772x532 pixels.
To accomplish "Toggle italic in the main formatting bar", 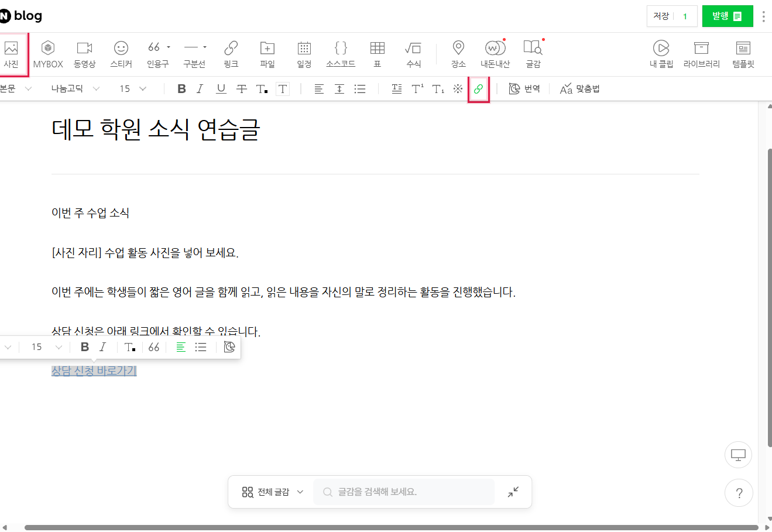I will 200,89.
